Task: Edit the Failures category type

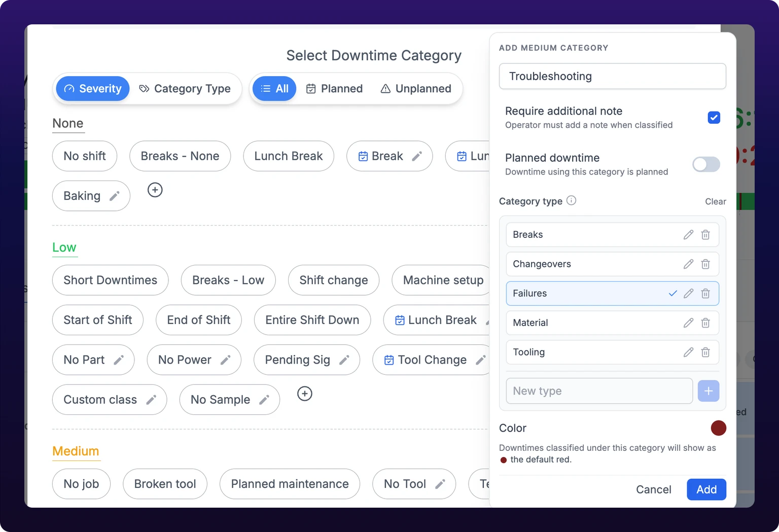Action: pyautogui.click(x=688, y=294)
